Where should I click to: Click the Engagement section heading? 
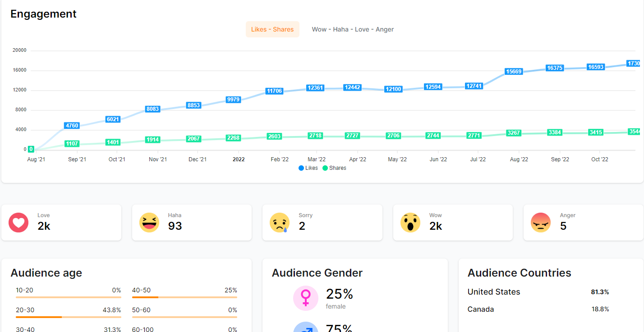43,14
